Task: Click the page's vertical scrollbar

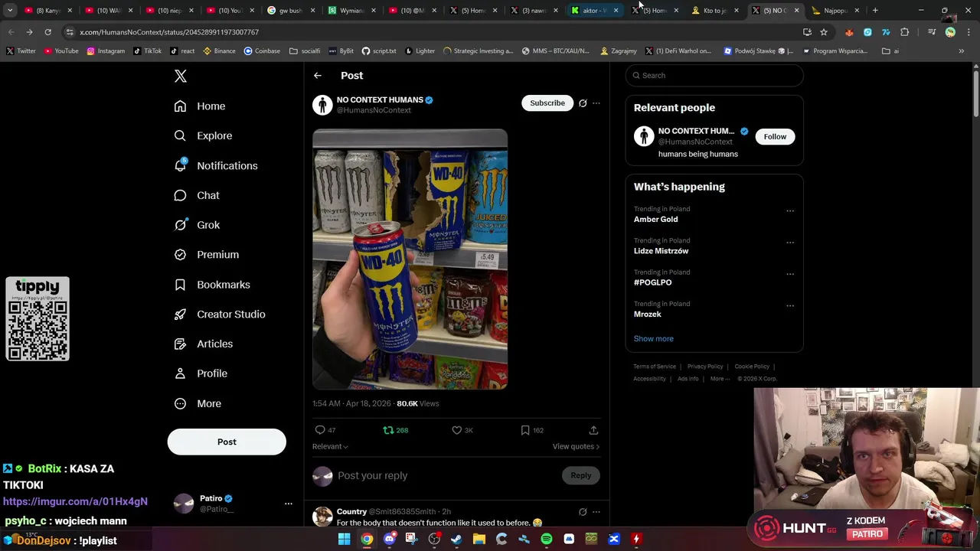Action: (x=975, y=92)
